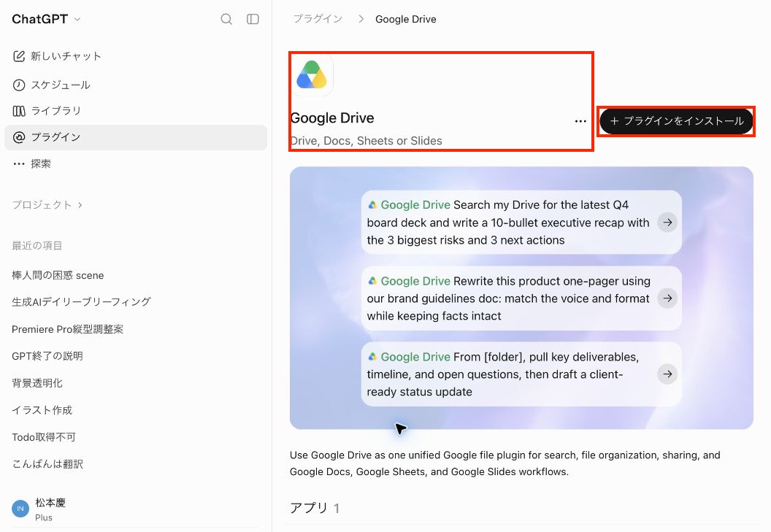Open chat Todo取得不可
Image resolution: width=771 pixels, height=532 pixels.
pyautogui.click(x=44, y=437)
